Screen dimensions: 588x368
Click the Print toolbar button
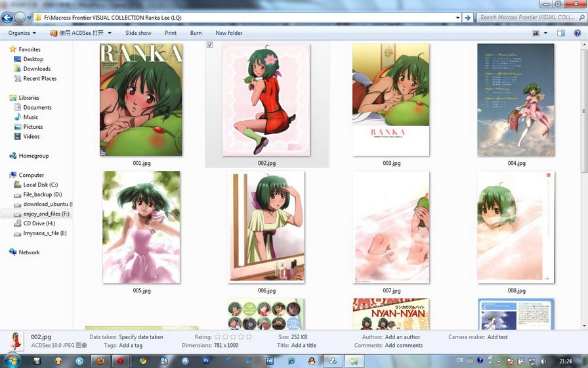(171, 33)
